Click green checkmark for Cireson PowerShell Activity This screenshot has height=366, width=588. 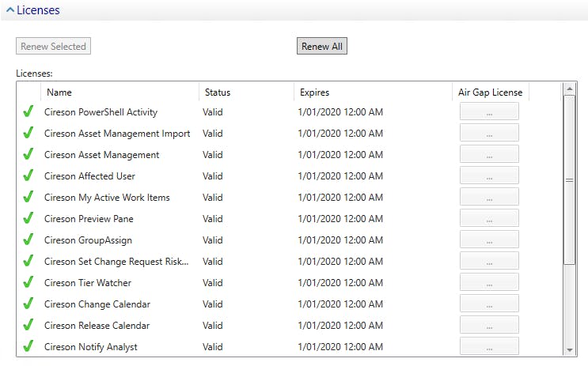click(x=28, y=112)
